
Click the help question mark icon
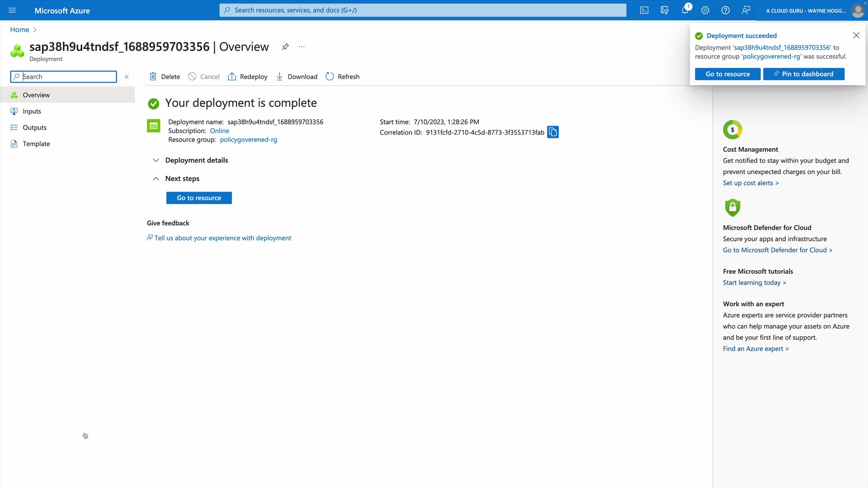[x=726, y=10]
